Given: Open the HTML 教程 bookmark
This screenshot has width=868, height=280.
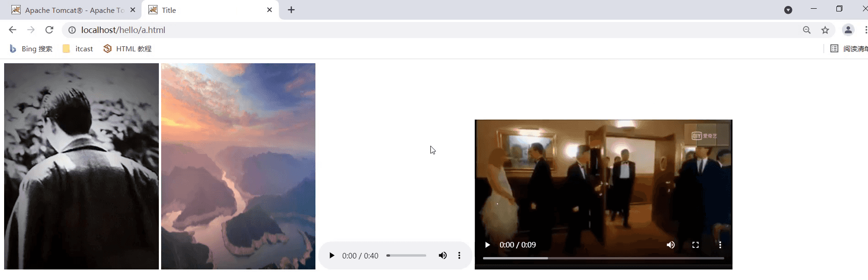Looking at the screenshot, I should pyautogui.click(x=128, y=49).
